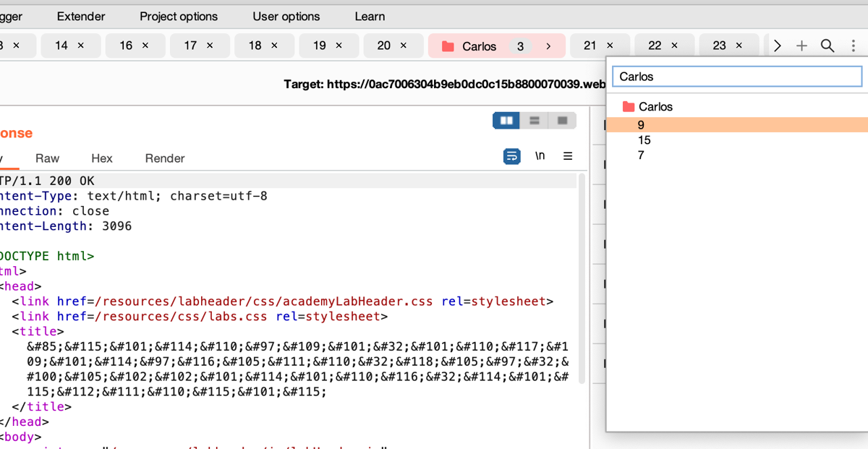Set combined tabbed view layout
868x449 pixels.
click(562, 120)
